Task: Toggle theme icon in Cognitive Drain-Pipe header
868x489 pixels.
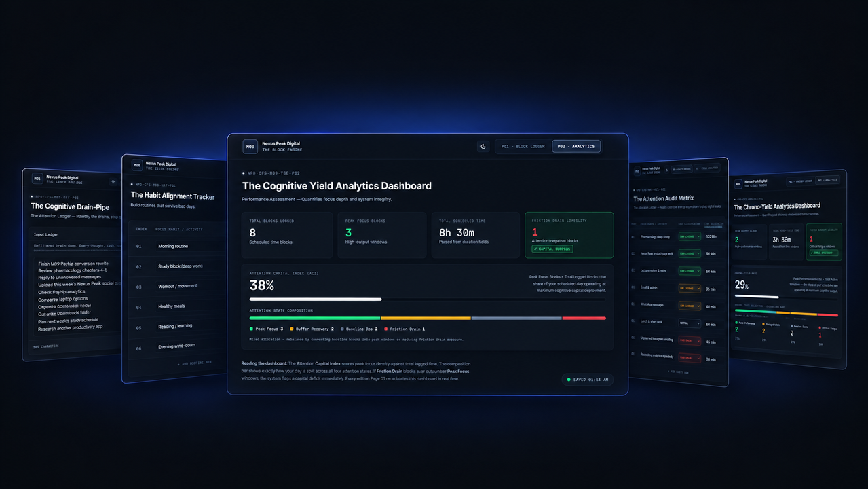Action: (113, 181)
